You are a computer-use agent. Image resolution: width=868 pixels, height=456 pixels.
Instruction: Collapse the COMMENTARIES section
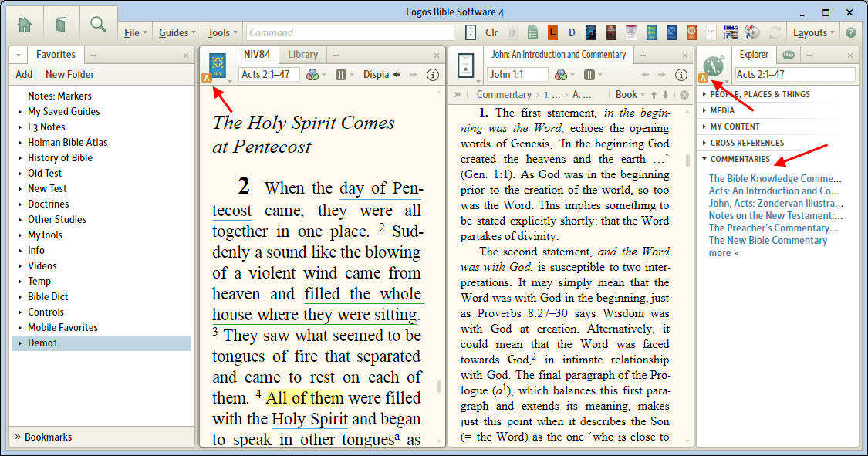(x=704, y=159)
